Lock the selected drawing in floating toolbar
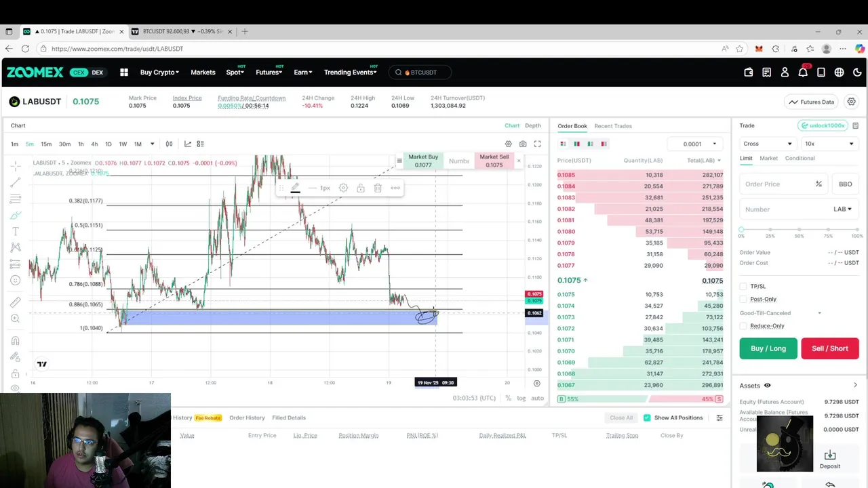Viewport: 868px width, 488px height. coord(361,188)
